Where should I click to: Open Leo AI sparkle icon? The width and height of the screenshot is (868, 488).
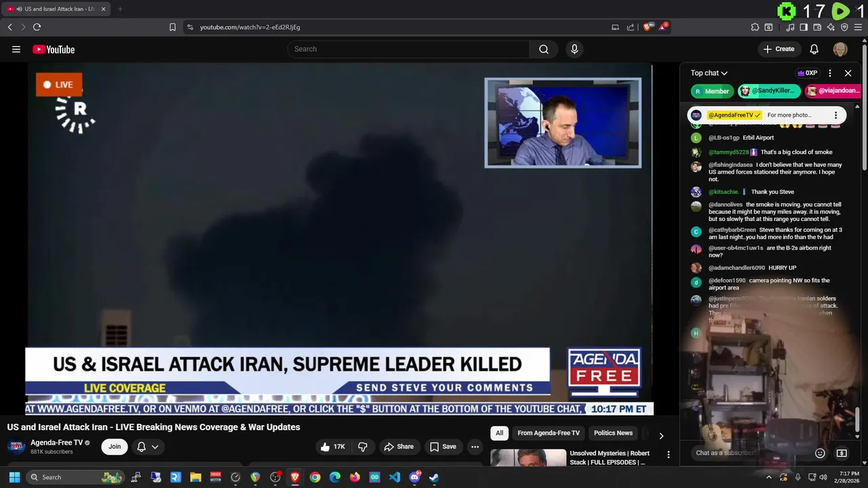[x=831, y=27]
